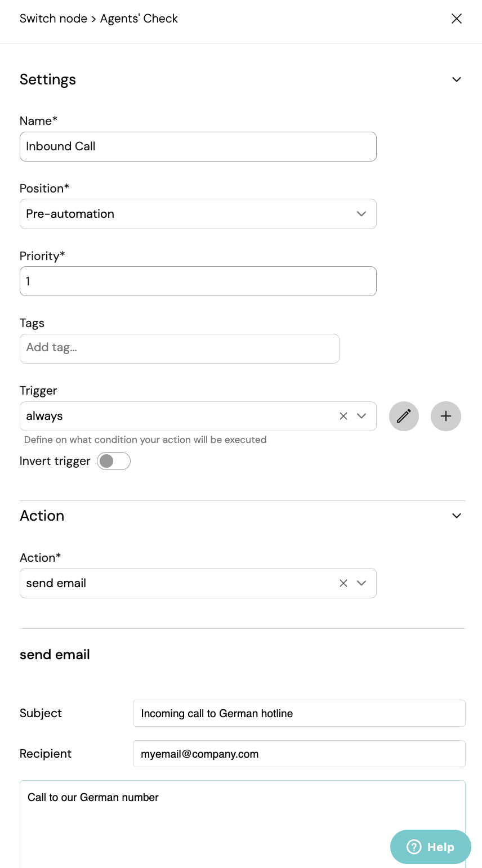Collapse the Action section chevron
Viewport: 482px width, 868px height.
tap(457, 516)
